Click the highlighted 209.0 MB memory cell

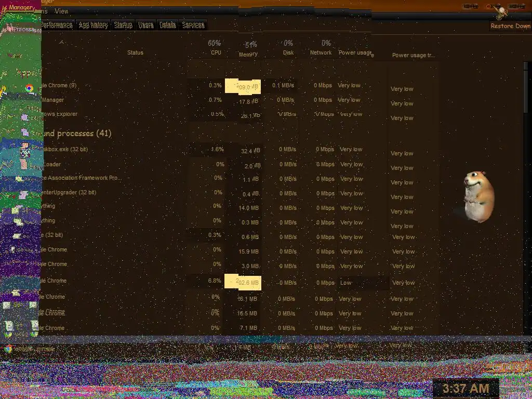(243, 87)
